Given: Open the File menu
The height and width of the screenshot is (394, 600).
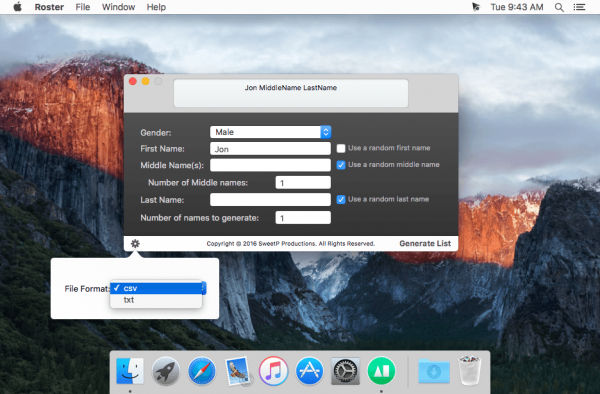Looking at the screenshot, I should click(x=83, y=7).
